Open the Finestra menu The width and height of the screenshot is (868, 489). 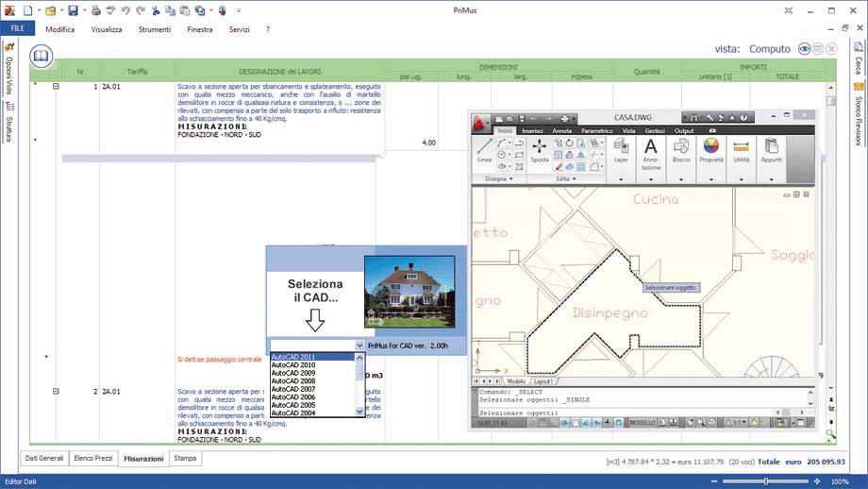click(x=200, y=29)
